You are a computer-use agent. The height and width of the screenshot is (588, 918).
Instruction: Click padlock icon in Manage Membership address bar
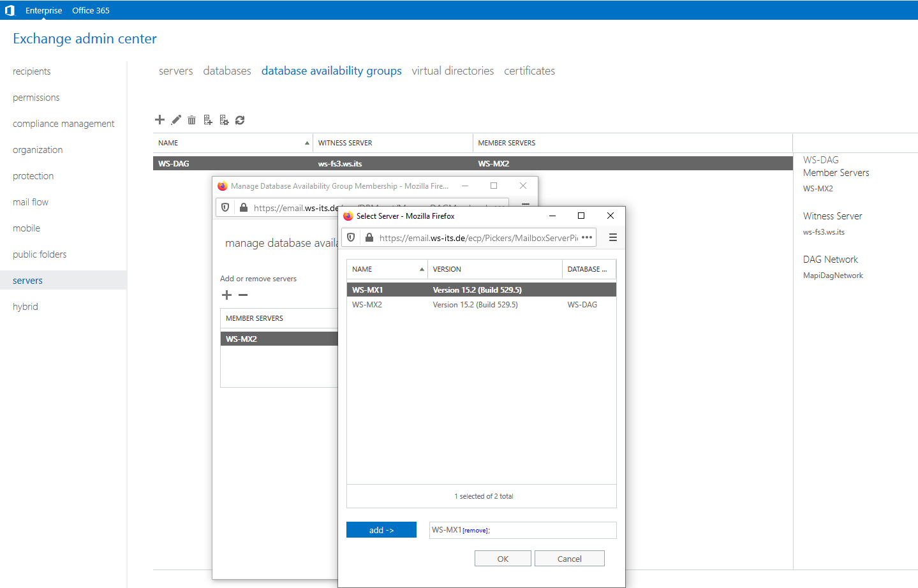coord(243,207)
